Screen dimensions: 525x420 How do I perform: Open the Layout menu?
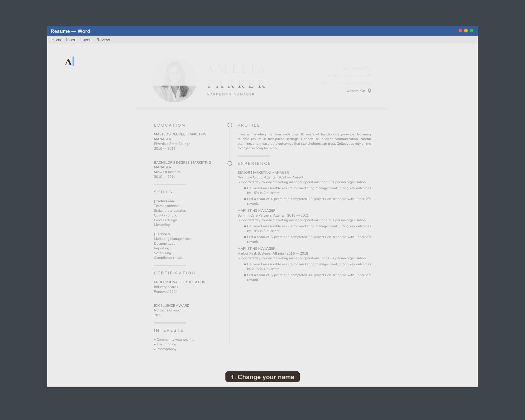(x=86, y=40)
